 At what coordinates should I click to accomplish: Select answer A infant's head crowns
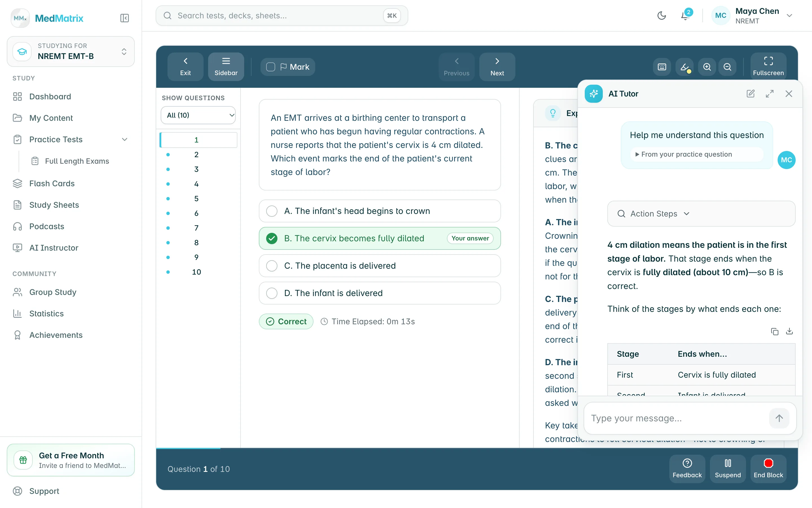coord(380,211)
